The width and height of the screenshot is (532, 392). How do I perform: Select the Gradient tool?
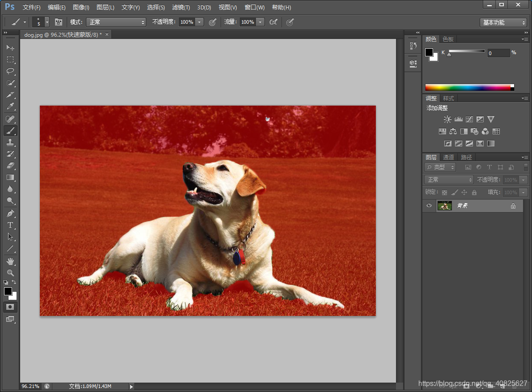pos(11,178)
